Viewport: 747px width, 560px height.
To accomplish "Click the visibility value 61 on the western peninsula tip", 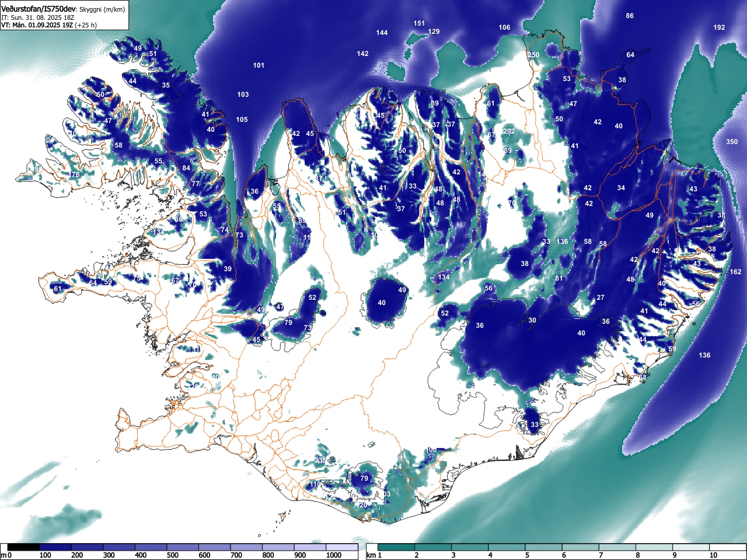I will pyautogui.click(x=57, y=289).
